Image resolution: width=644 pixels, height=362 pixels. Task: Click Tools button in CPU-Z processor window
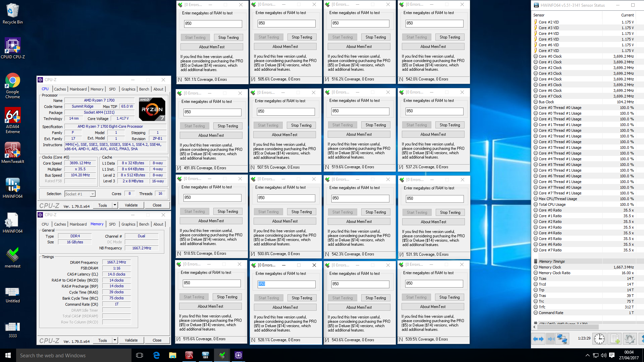point(103,205)
